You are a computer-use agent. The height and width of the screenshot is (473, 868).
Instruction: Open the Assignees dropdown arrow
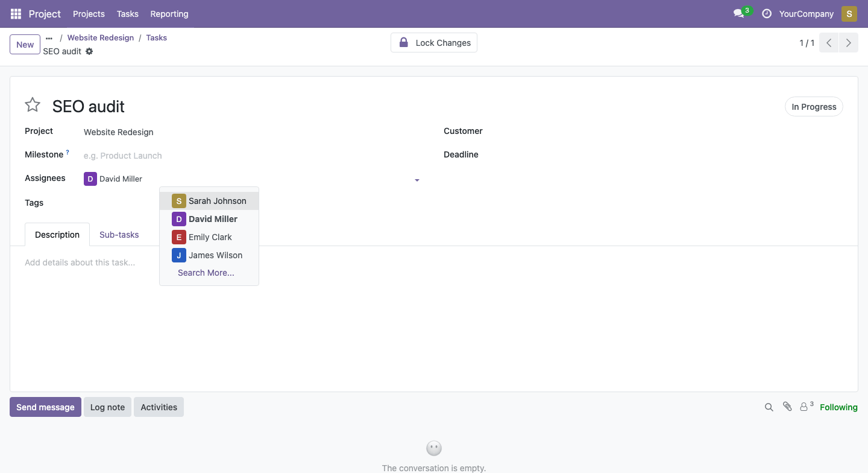[417, 180]
